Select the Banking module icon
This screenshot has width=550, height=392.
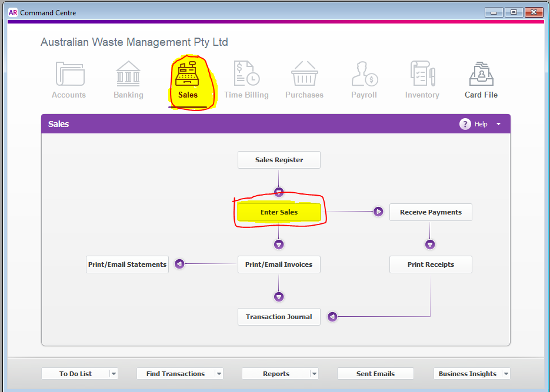128,73
